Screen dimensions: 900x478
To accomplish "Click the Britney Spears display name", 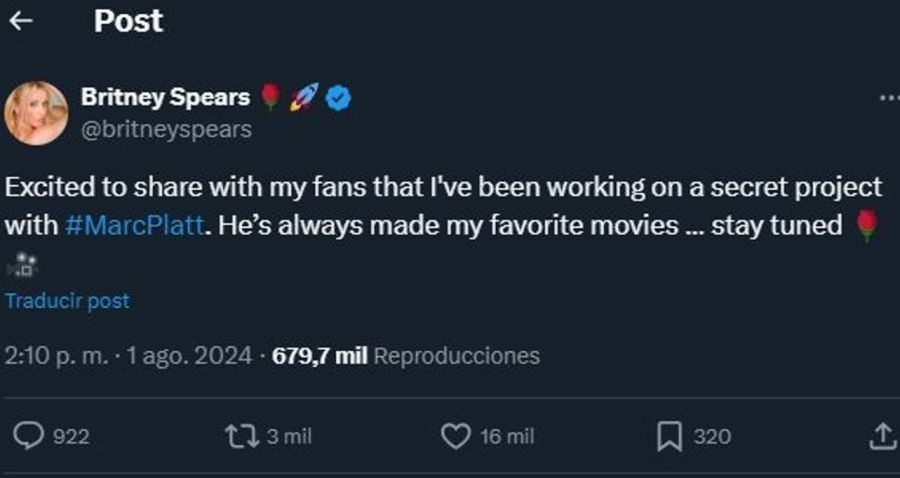I will point(165,97).
